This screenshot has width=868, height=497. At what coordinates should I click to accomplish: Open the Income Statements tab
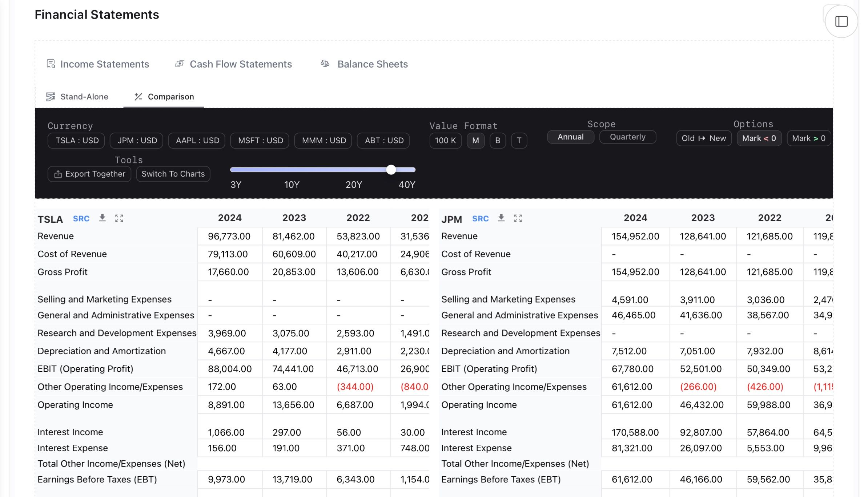(98, 64)
